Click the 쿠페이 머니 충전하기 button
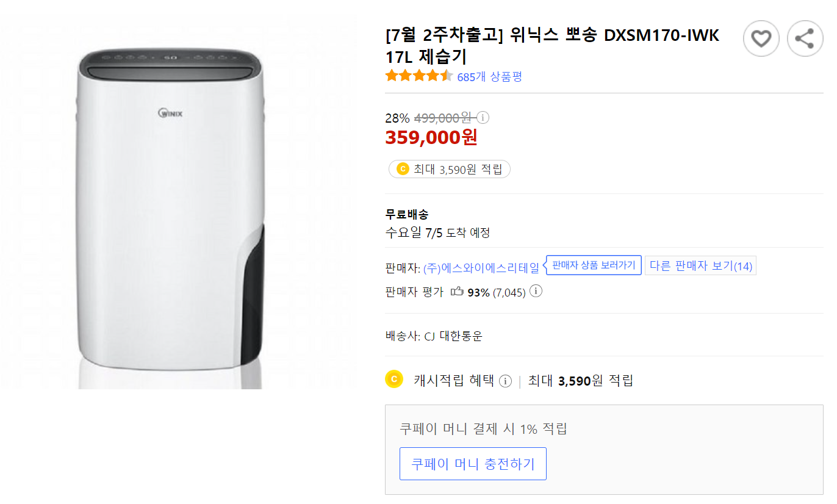This screenshot has height=504, width=837. (473, 464)
